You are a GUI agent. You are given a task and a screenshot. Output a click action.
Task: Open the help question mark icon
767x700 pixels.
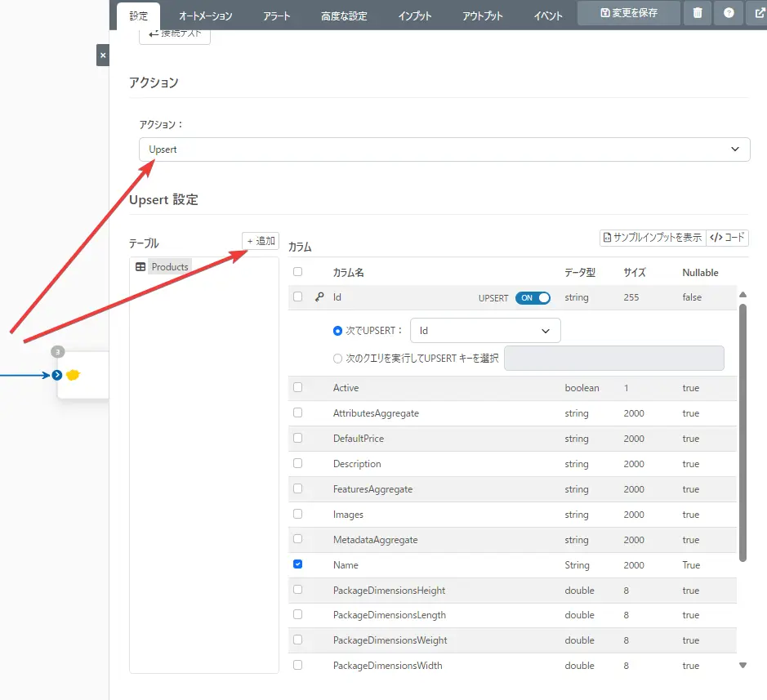729,13
